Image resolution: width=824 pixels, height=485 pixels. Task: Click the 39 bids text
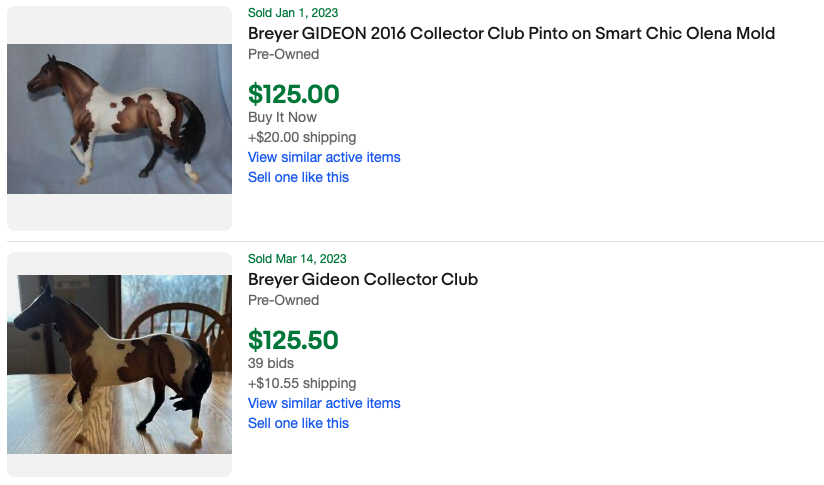272,363
